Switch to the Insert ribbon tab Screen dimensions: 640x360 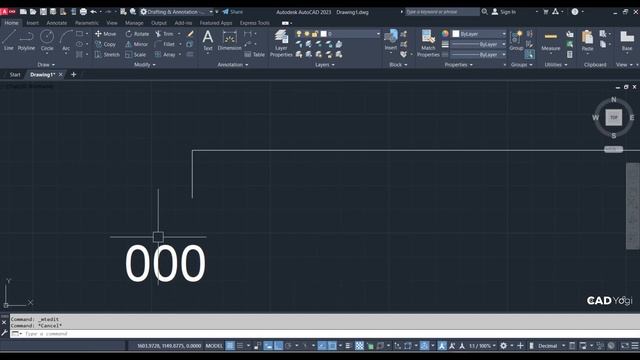pyautogui.click(x=32, y=23)
